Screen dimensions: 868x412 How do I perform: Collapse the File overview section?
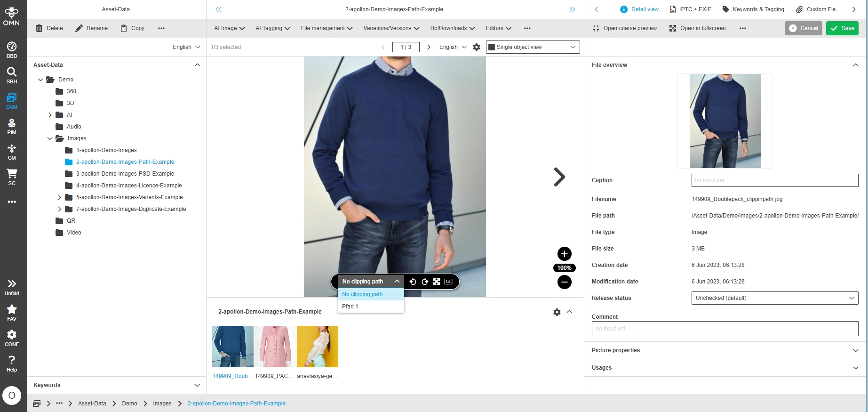point(855,65)
